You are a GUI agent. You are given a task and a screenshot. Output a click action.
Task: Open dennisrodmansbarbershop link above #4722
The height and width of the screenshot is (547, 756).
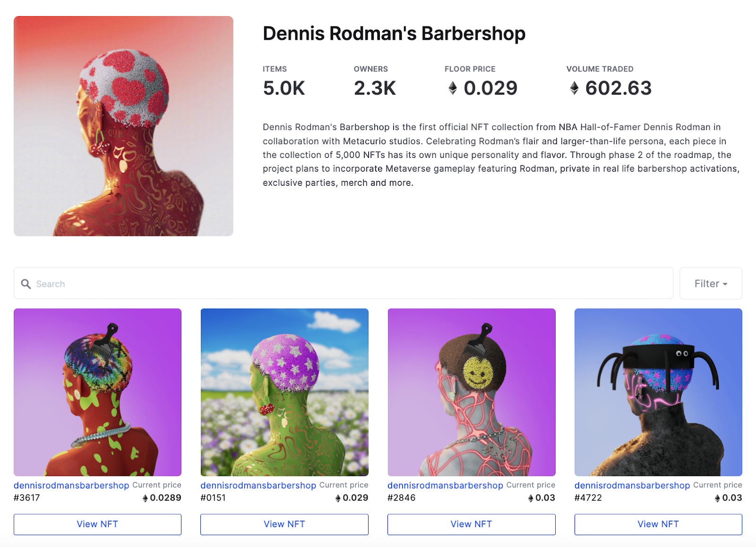pos(632,486)
